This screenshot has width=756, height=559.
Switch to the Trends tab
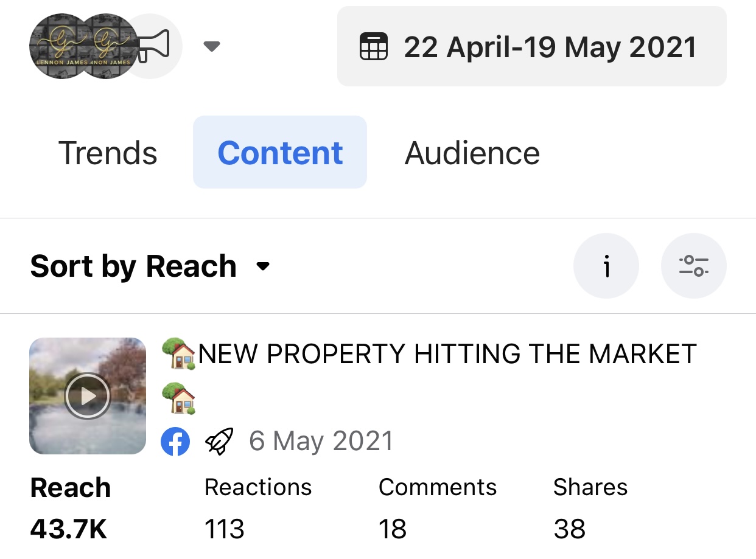tap(108, 153)
